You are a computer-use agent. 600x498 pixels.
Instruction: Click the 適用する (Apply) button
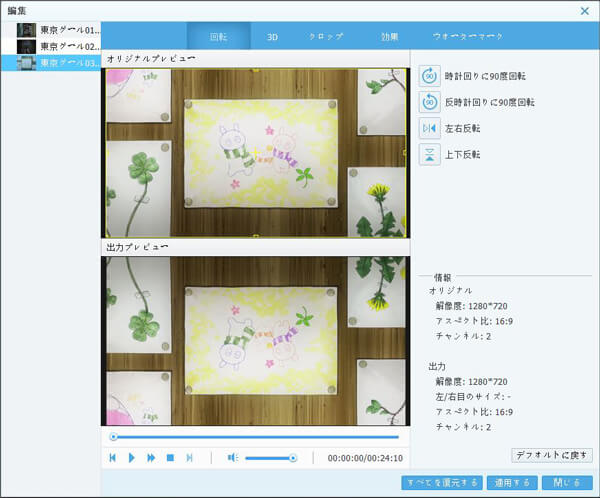[x=512, y=483]
